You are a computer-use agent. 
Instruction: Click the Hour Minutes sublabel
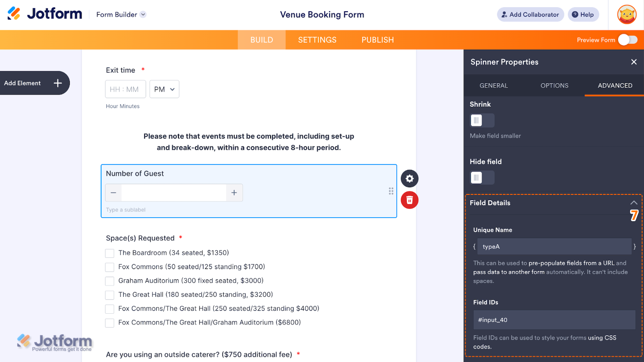coord(123,106)
